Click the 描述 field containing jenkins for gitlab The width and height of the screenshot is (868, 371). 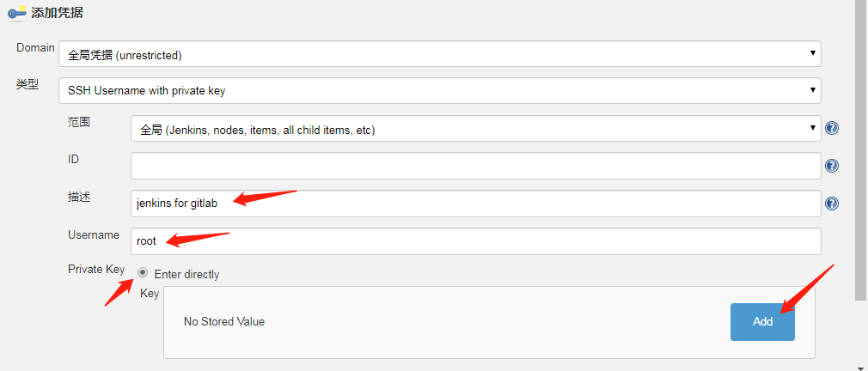pyautogui.click(x=475, y=204)
